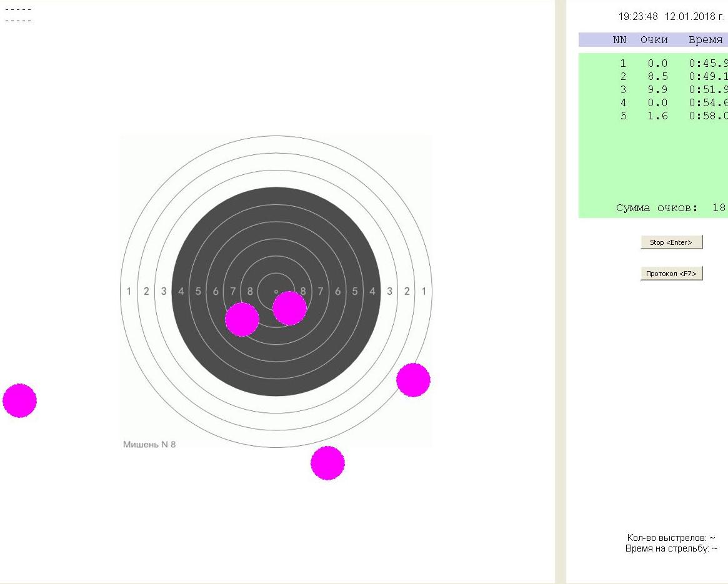Select the magenta shot marker on the outer ring edge
The image size is (728, 584).
click(413, 380)
